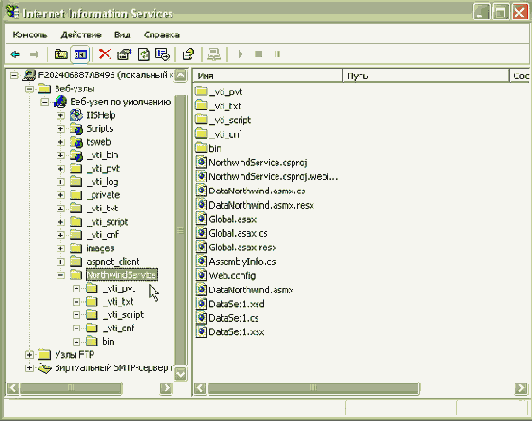Click the tree pane vertical scrollbar thumb
The image size is (532, 421).
[x=180, y=231]
